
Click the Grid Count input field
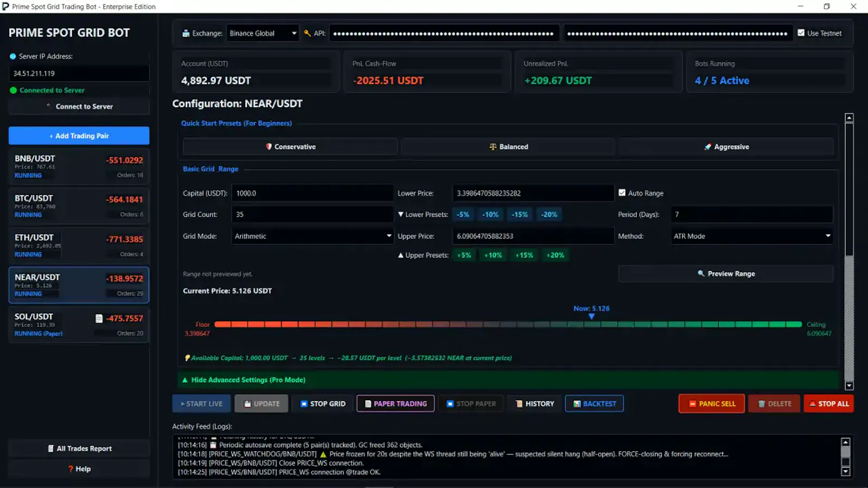(312, 214)
